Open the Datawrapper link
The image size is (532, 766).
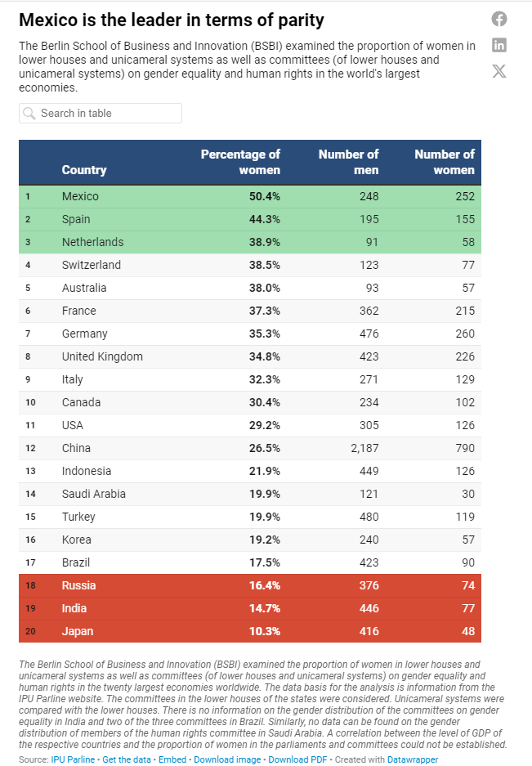click(x=413, y=759)
